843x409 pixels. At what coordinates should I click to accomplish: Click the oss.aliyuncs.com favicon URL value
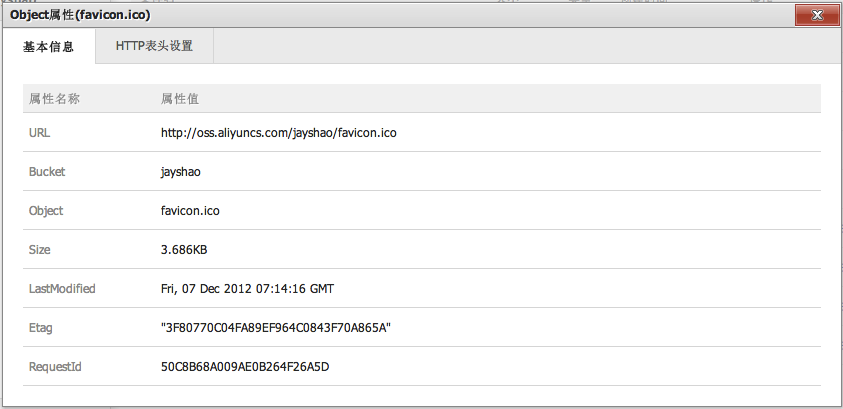[x=279, y=132]
